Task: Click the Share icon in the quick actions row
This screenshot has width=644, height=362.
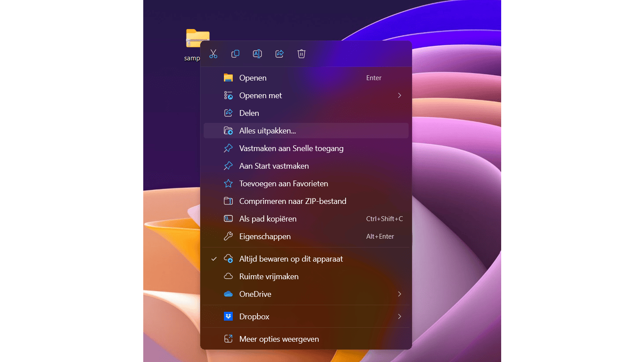Action: (279, 53)
